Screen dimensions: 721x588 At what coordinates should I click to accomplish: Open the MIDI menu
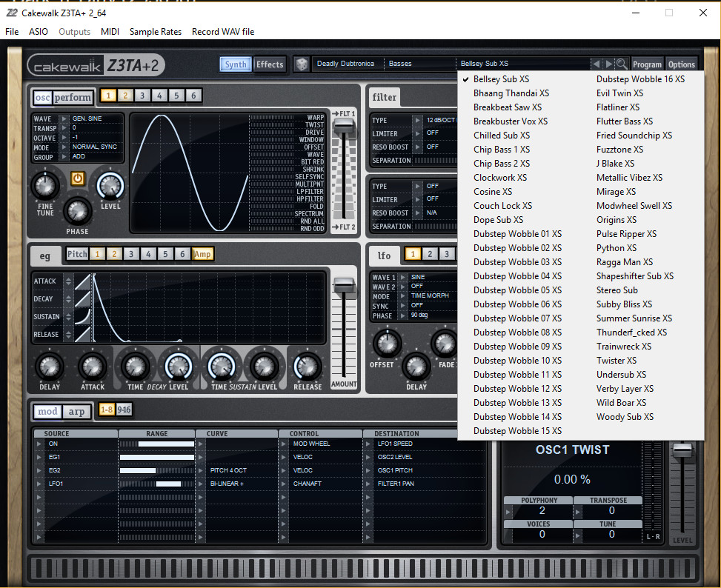click(x=110, y=32)
